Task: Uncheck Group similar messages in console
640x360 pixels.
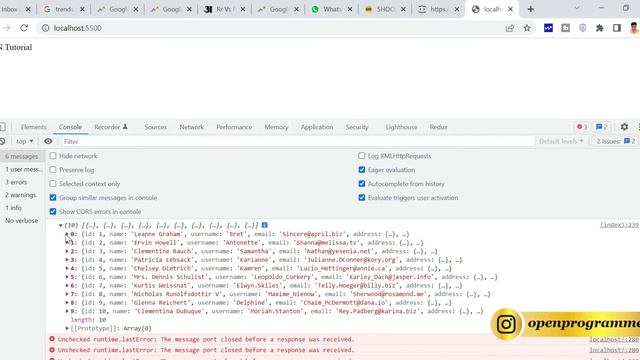Action: [x=53, y=198]
